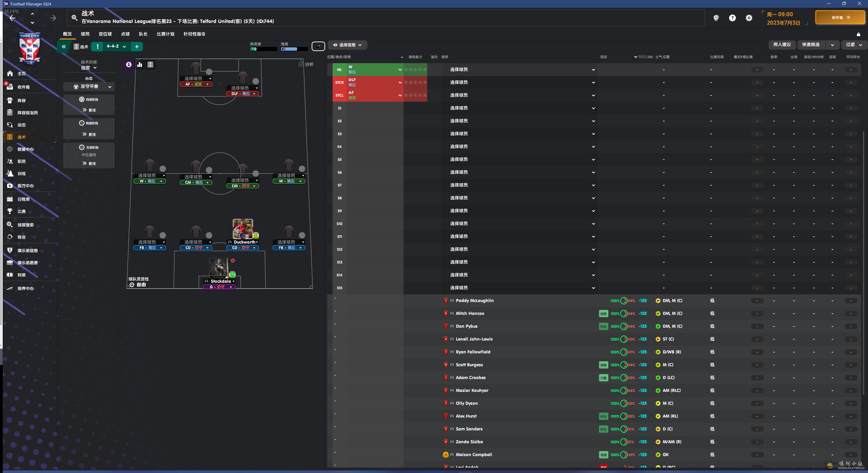Toggle the player face pitch view
Screen dimensions: 868x473
tap(129, 65)
